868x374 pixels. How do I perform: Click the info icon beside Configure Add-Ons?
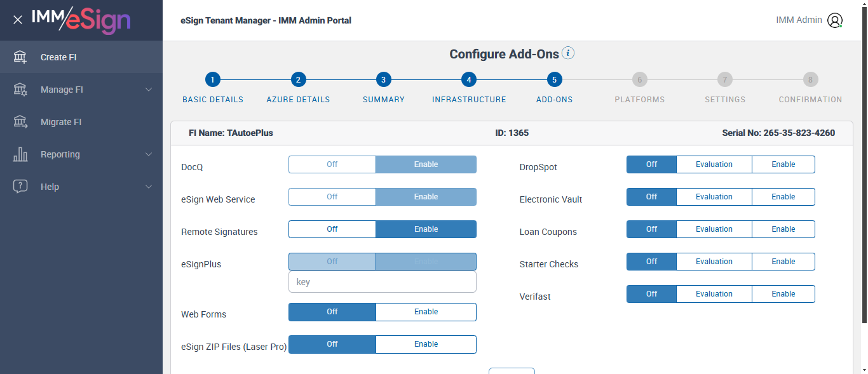[x=569, y=53]
